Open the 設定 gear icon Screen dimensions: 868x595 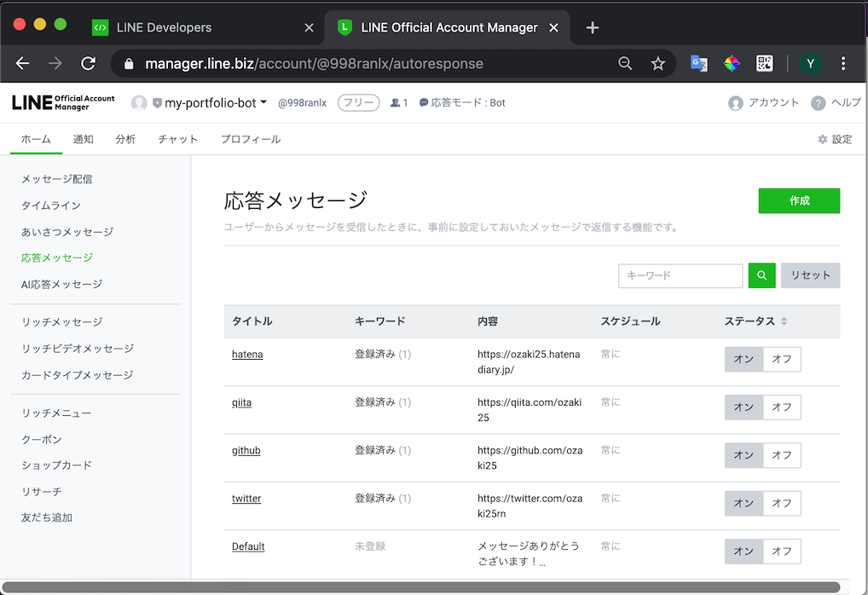tap(823, 140)
